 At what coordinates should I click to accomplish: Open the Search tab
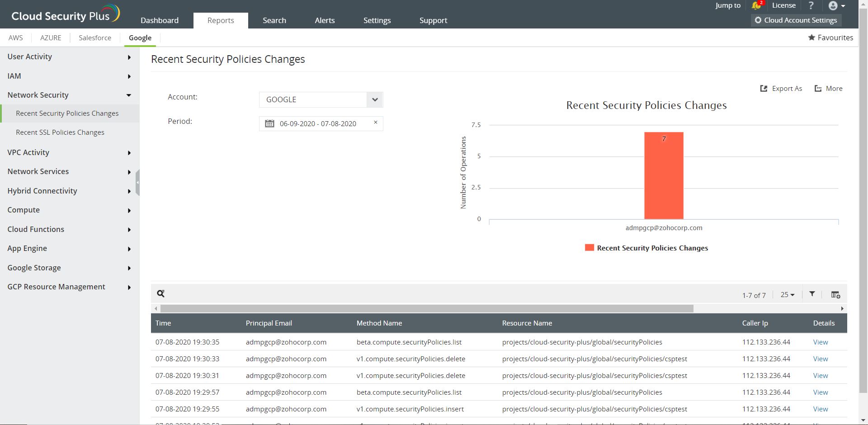tap(274, 20)
